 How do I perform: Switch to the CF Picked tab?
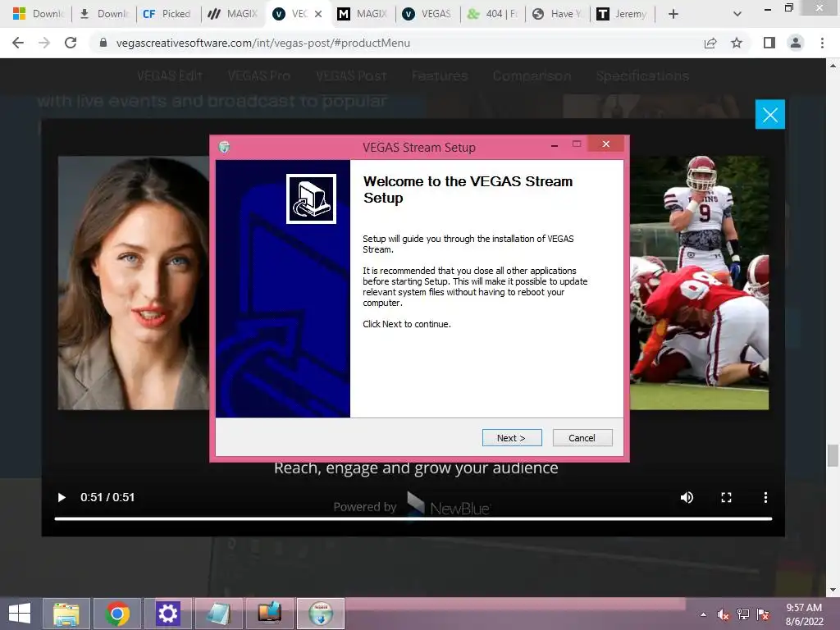tap(167, 14)
